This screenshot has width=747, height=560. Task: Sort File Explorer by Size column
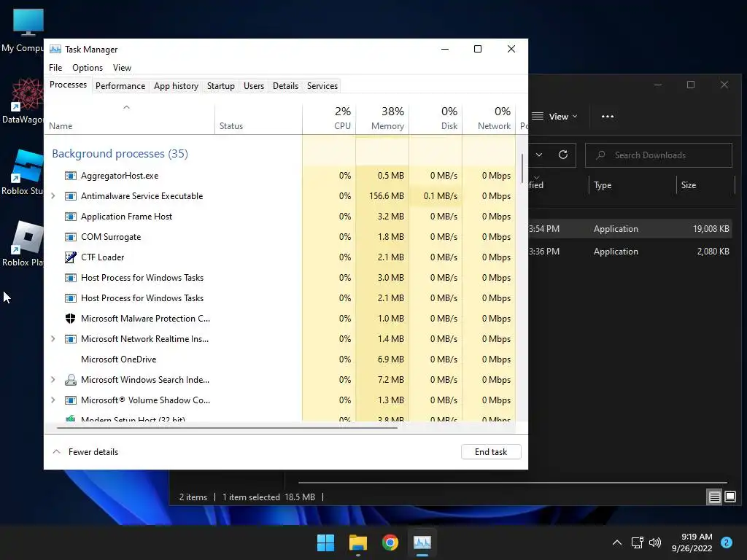(705, 185)
